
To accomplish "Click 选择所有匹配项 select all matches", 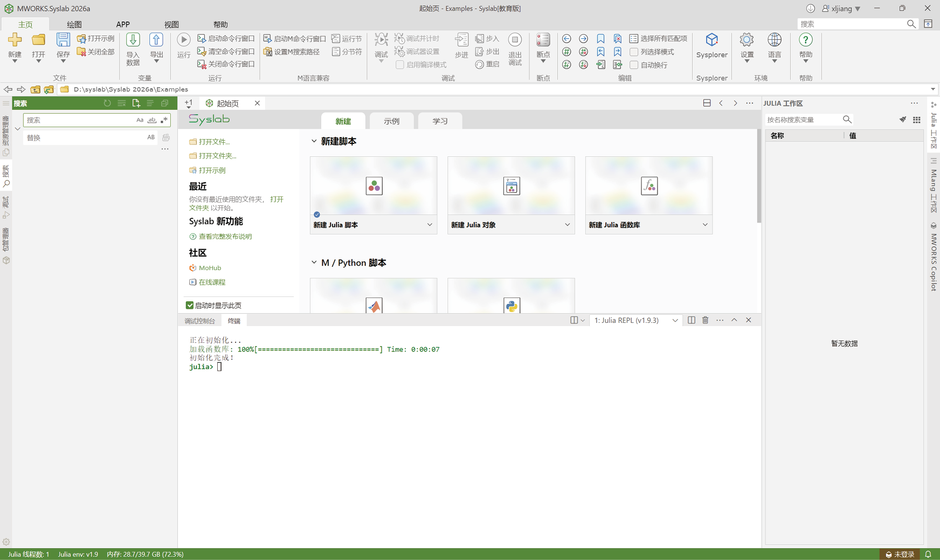I will (x=659, y=39).
